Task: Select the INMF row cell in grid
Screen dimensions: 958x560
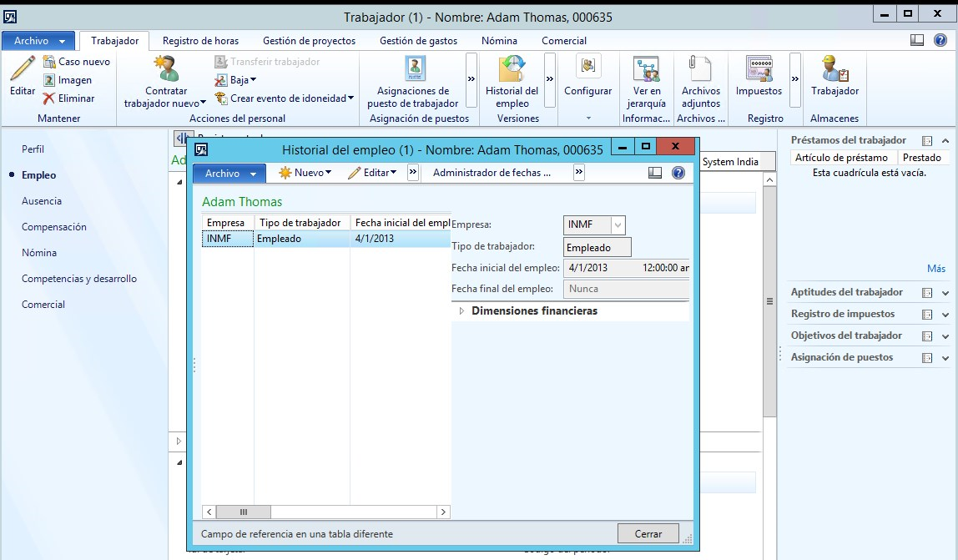Action: (227, 239)
